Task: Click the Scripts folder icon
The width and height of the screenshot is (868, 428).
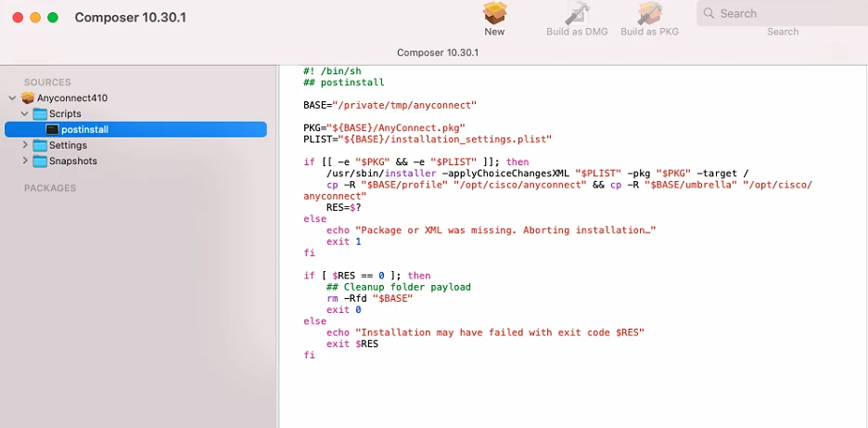Action: [40, 113]
